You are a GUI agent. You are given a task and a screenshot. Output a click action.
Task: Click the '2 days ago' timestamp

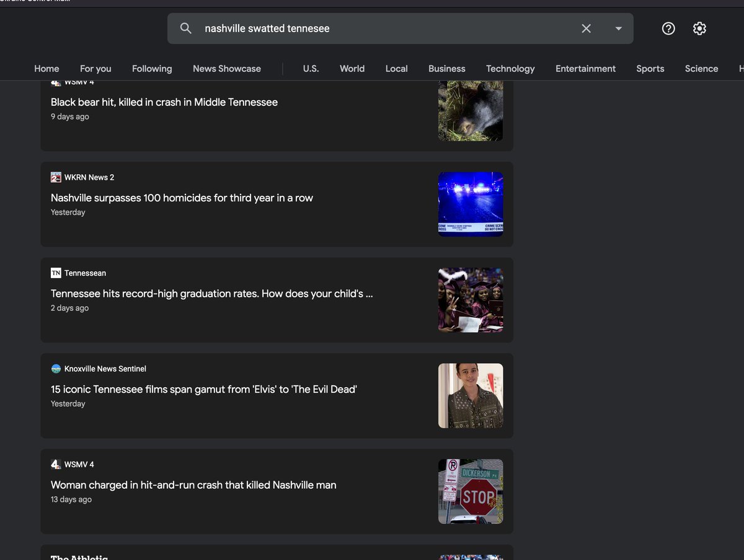pos(70,308)
